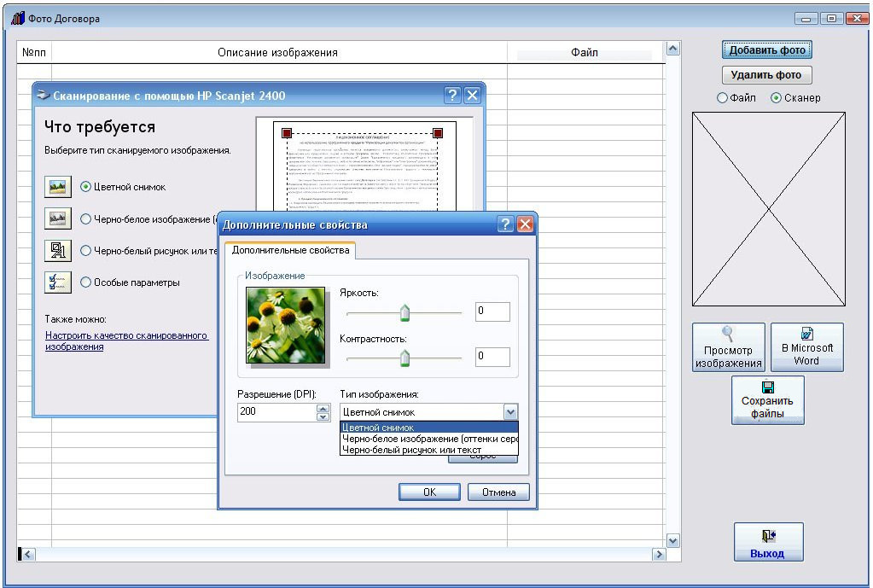
Task: Click the Отмена button
Action: pos(498,492)
